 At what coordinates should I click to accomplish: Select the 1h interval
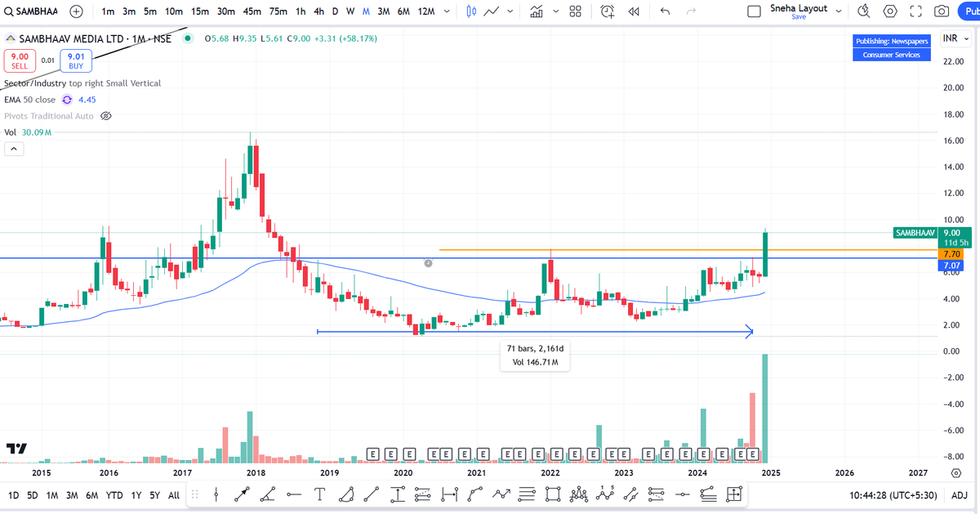tap(301, 11)
